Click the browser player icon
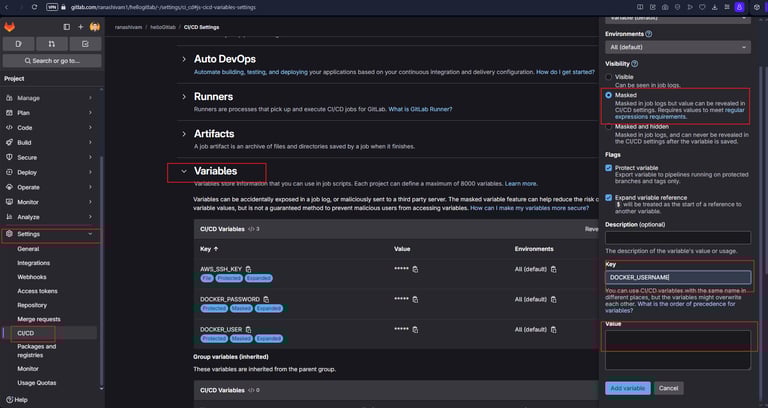The image size is (768, 408). [x=690, y=7]
